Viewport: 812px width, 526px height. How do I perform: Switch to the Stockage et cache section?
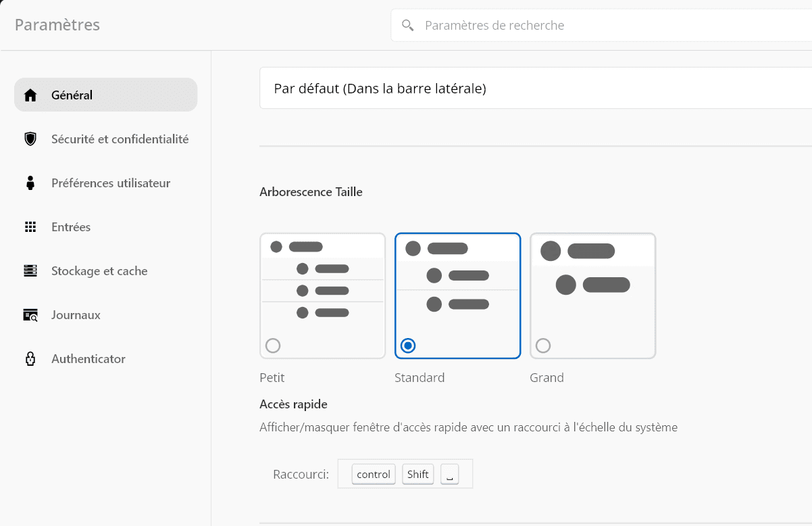point(99,271)
